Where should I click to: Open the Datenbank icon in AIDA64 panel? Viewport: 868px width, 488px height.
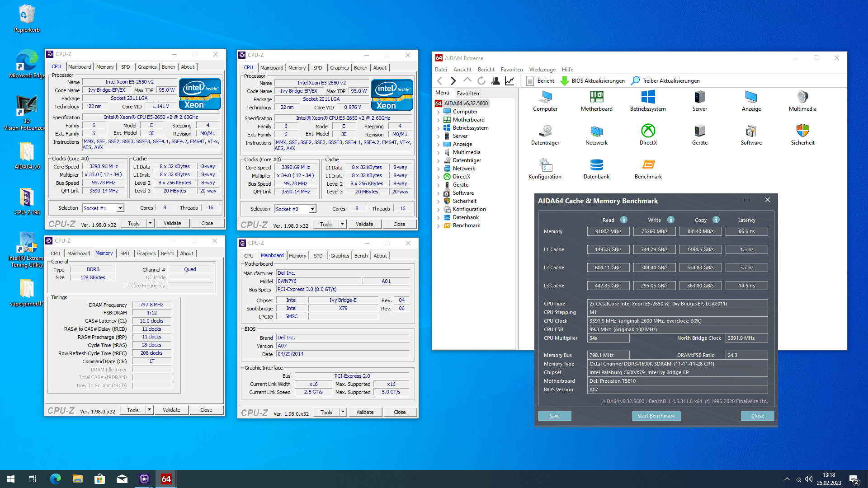(597, 169)
